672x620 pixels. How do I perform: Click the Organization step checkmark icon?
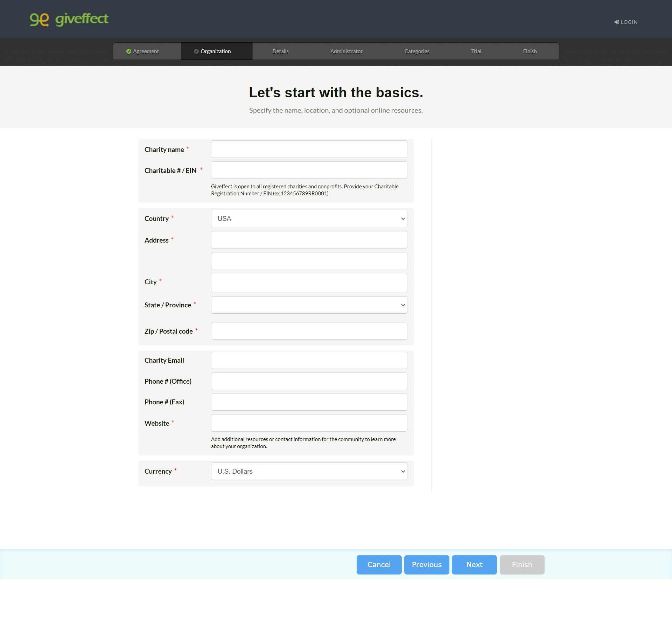pos(197,51)
